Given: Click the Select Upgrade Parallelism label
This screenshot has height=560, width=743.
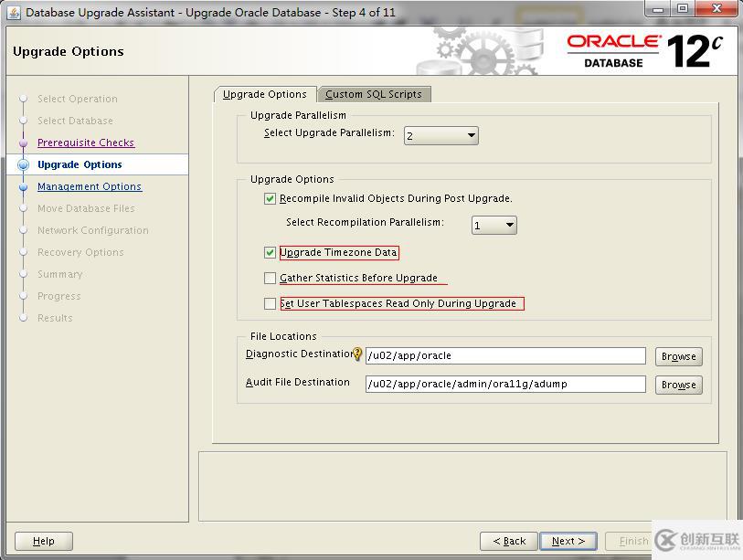Looking at the screenshot, I should pyautogui.click(x=329, y=133).
